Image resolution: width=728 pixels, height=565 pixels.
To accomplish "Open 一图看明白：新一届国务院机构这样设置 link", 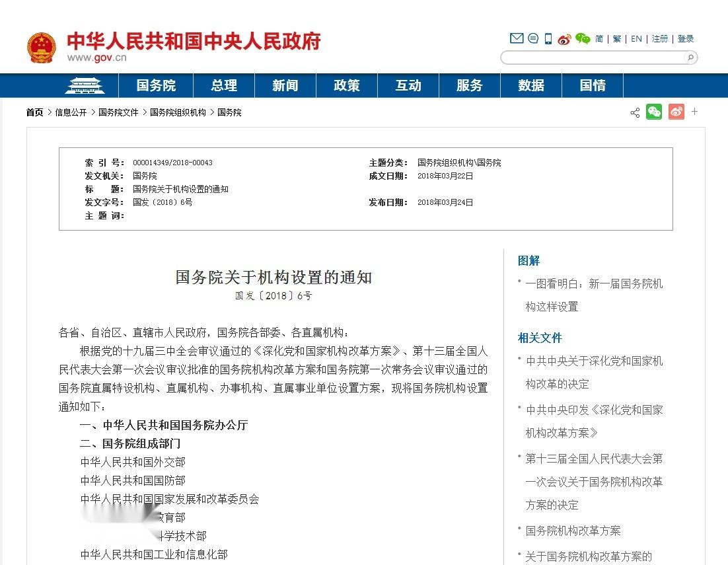I will coord(594,295).
